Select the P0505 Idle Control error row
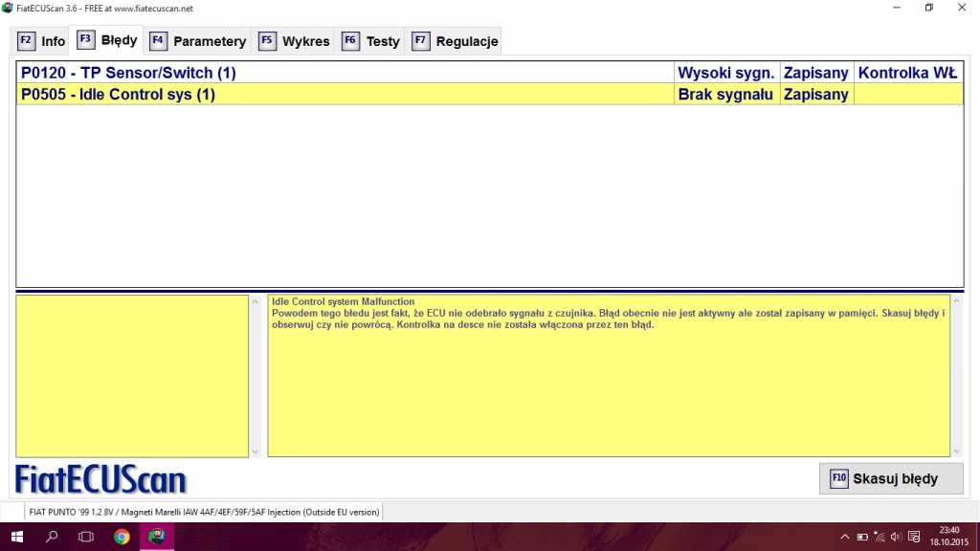 pyautogui.click(x=345, y=95)
